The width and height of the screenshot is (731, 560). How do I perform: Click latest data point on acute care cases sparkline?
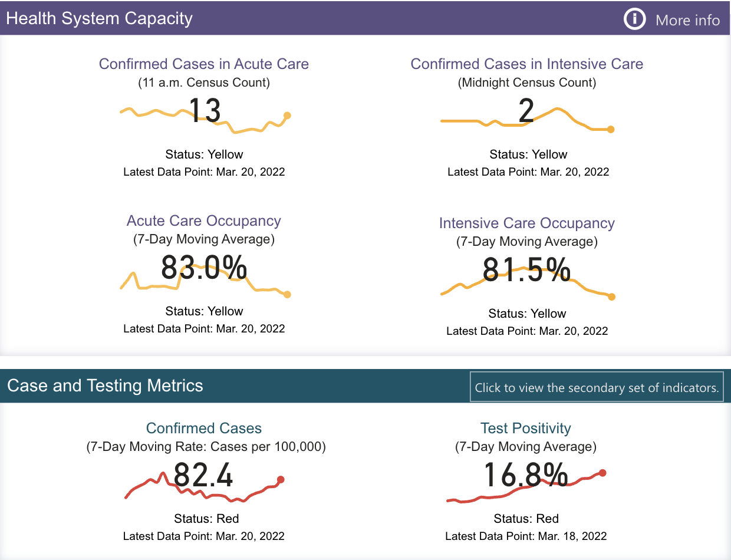287,116
